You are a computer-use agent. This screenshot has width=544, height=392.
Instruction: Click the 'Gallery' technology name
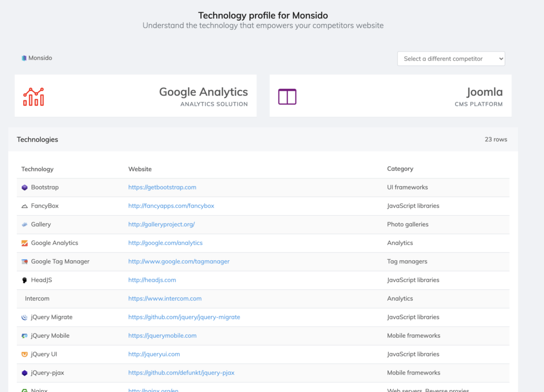[41, 225]
